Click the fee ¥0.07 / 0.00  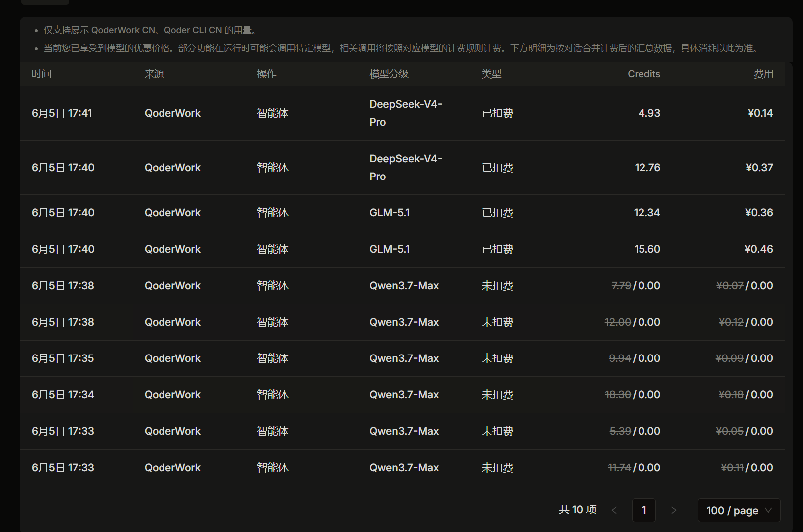pyautogui.click(x=745, y=286)
